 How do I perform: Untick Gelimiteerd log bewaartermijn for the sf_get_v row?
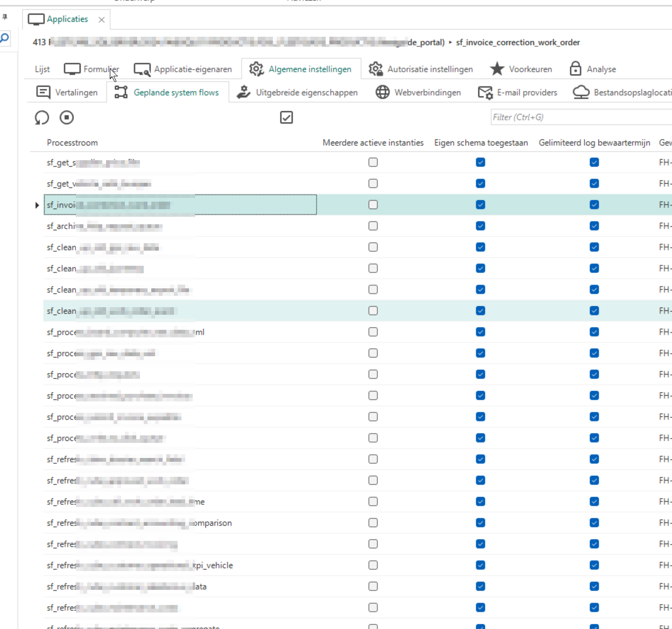594,184
